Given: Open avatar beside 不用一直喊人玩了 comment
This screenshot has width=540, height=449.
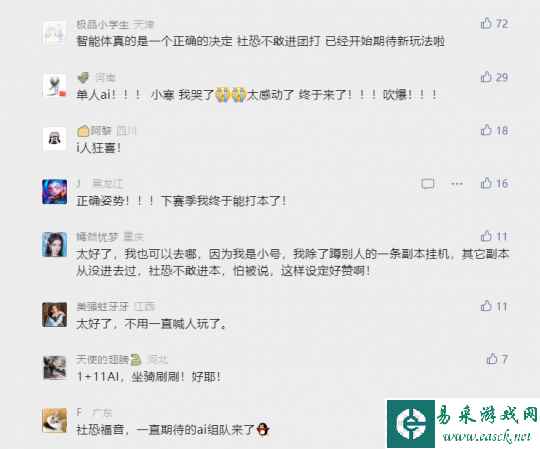Looking at the screenshot, I should pos(54,315).
